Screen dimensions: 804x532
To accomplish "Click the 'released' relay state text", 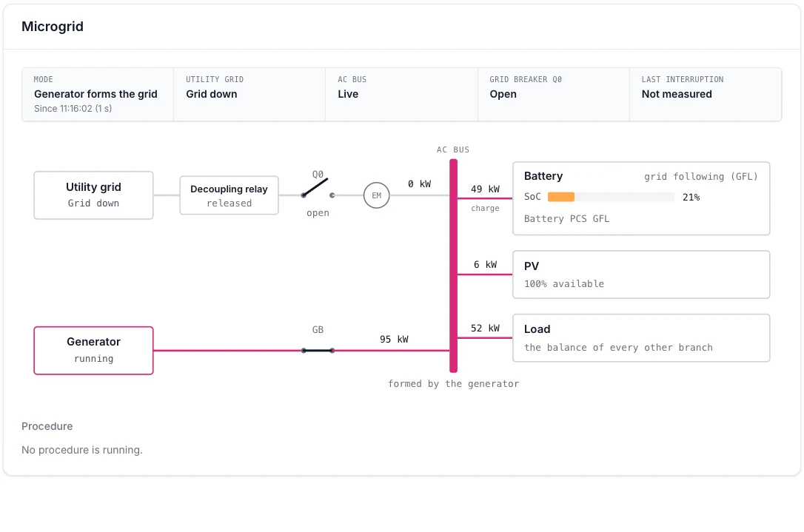I will pyautogui.click(x=230, y=203).
